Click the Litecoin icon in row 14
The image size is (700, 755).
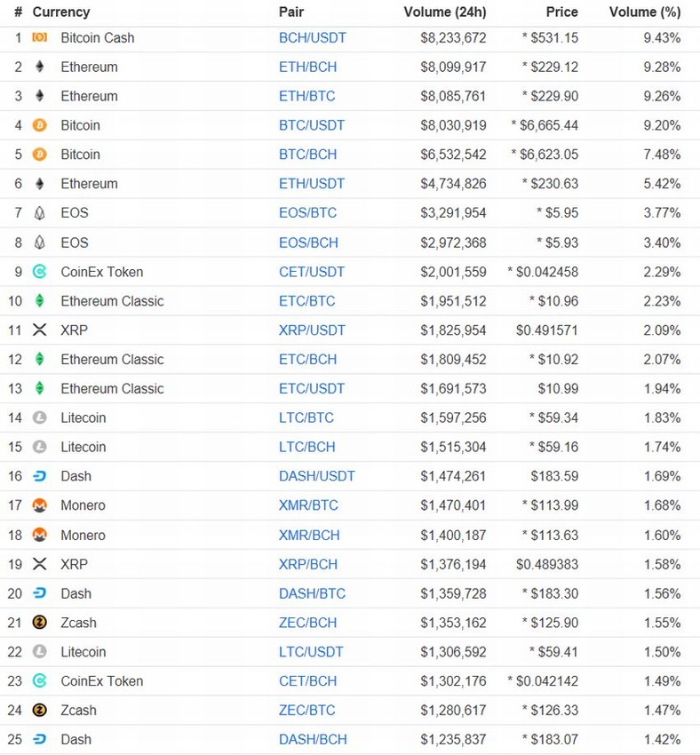[39, 417]
